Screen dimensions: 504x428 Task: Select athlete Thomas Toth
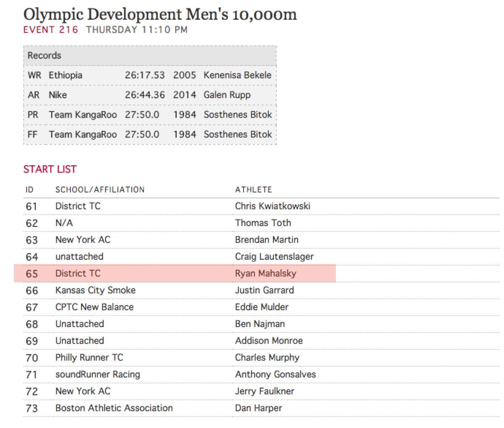point(263,223)
